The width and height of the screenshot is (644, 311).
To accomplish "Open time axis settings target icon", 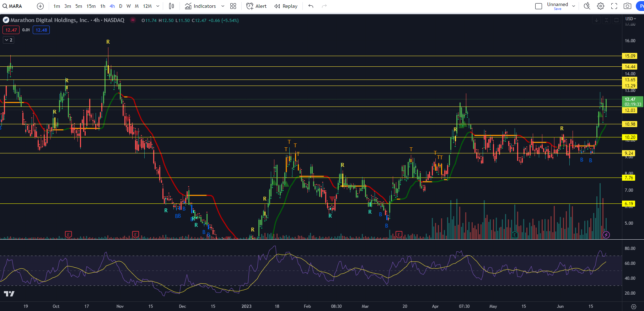I will click(x=633, y=306).
